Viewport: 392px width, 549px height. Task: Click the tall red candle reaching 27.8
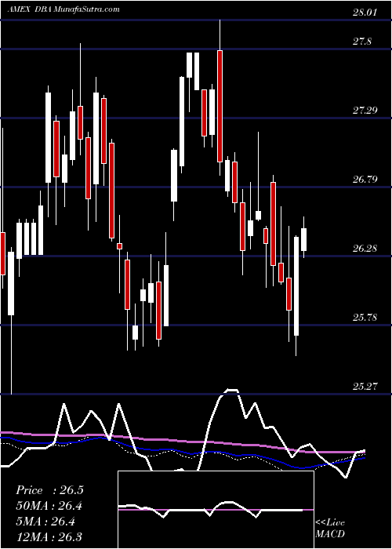[220, 106]
